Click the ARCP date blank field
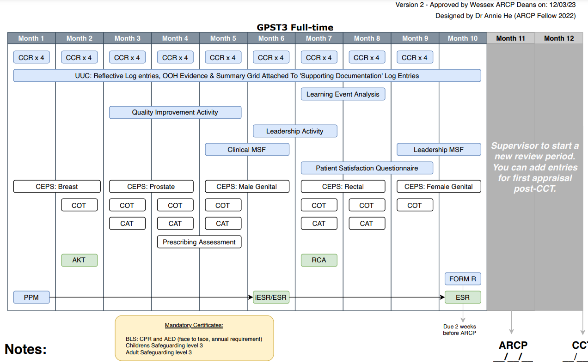The image size is (588, 364). pyautogui.click(x=513, y=357)
